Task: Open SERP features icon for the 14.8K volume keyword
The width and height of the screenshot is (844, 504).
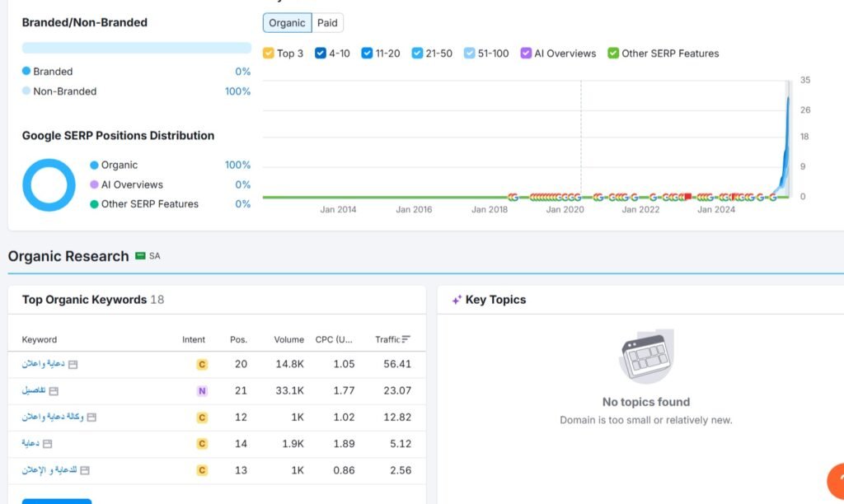Action: click(73, 364)
